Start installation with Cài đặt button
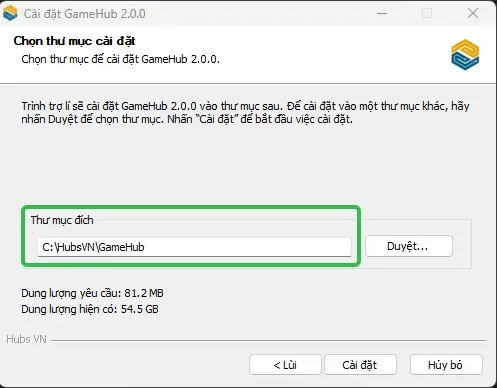This screenshot has height=388, width=497. coord(360,365)
